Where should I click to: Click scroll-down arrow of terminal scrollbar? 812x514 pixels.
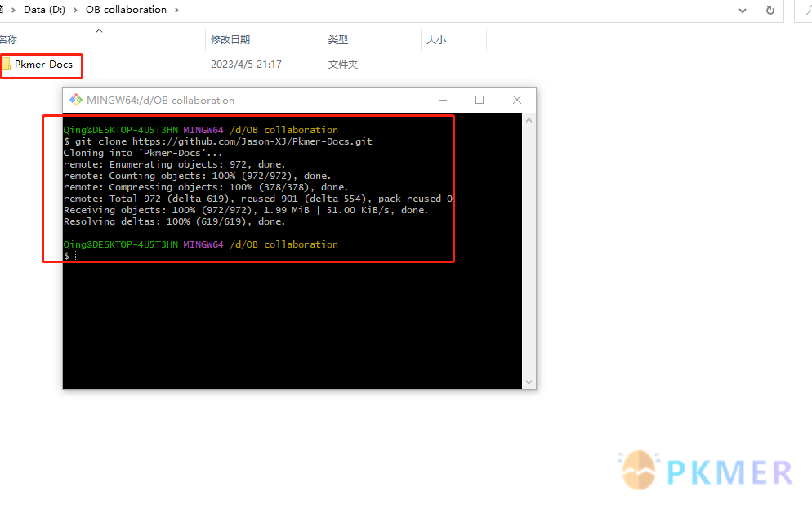[529, 382]
